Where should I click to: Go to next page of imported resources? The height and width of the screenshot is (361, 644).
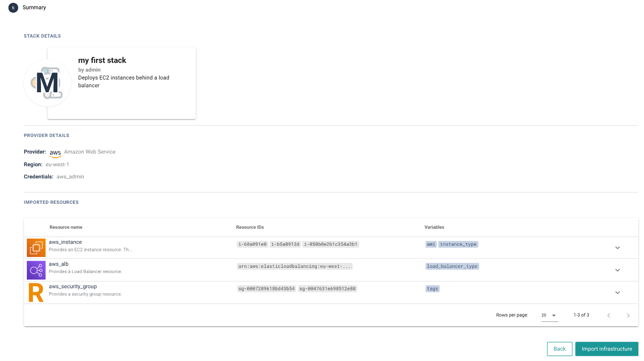point(628,315)
